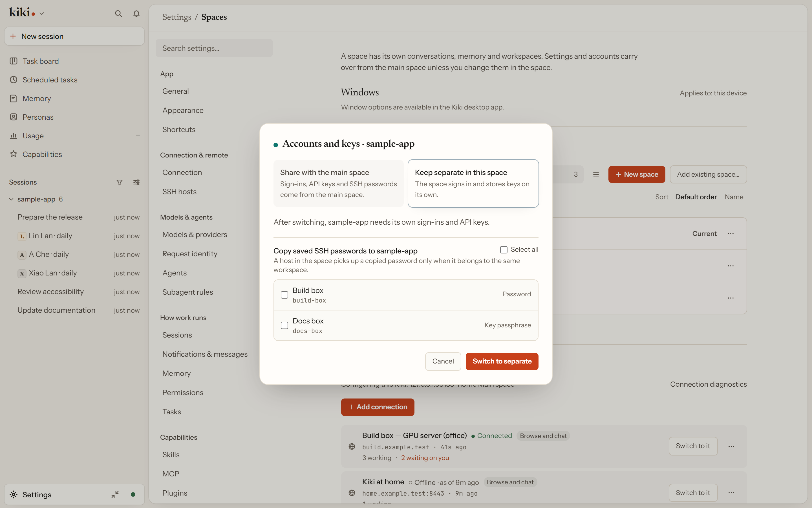Click the collapse arrows icon beside Settings
812x508 pixels.
click(x=115, y=494)
